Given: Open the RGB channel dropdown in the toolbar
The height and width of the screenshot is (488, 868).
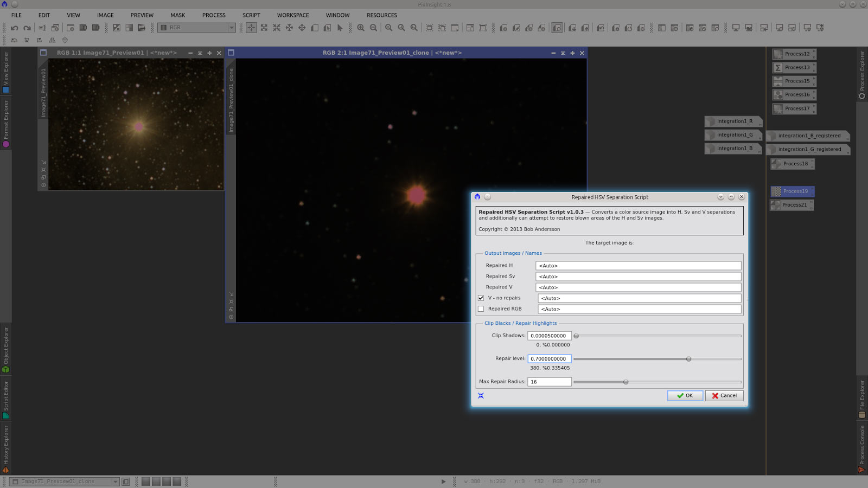Looking at the screenshot, I should pos(232,28).
